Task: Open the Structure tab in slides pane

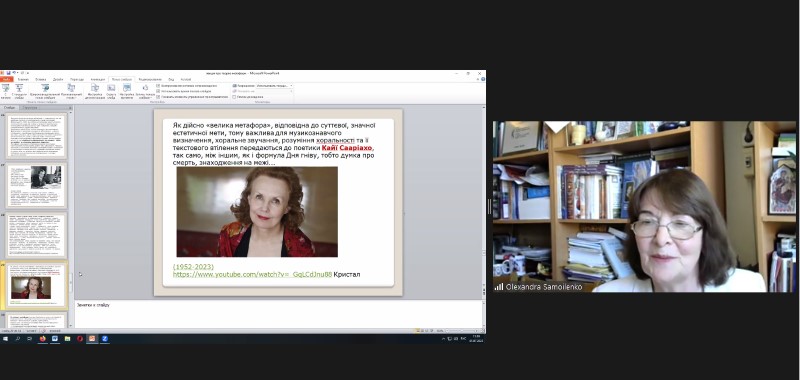Action: [x=30, y=108]
